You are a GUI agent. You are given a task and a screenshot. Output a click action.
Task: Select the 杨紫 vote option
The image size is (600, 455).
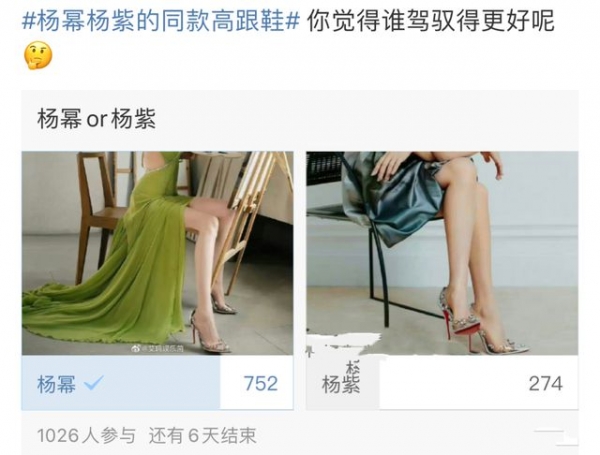pyautogui.click(x=442, y=383)
